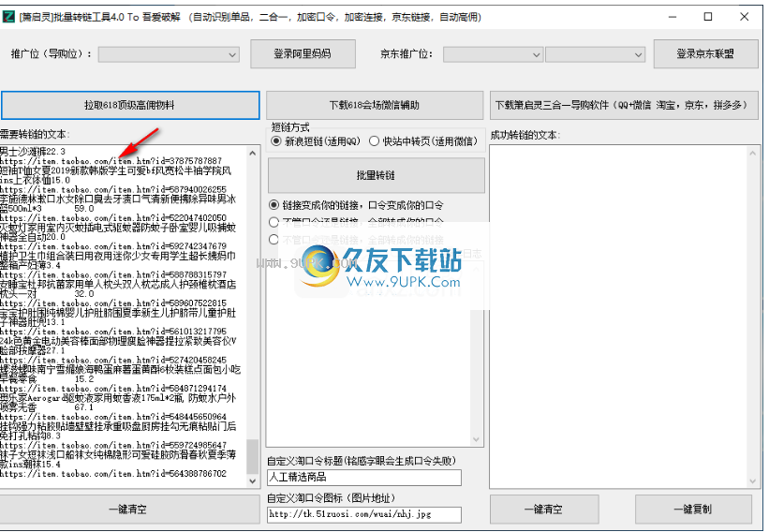Close the 批量转链工具 window
Screen dimensions: 769x532
744,17
